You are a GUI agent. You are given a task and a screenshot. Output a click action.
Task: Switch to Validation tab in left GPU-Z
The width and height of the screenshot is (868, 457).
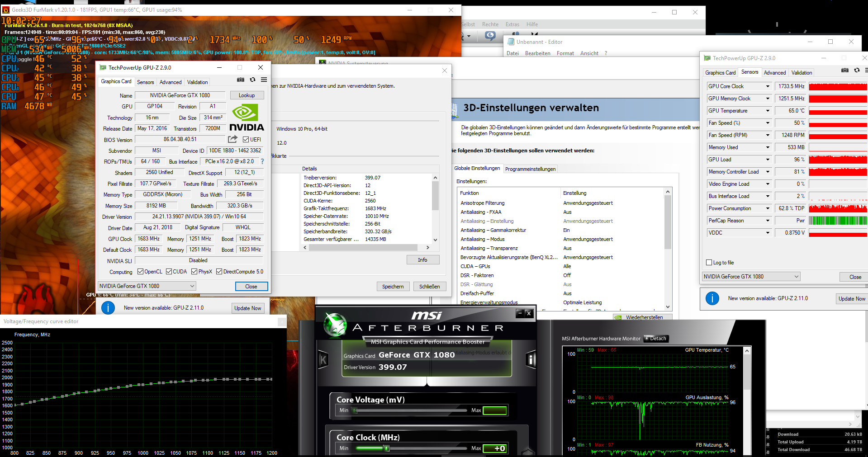[198, 82]
